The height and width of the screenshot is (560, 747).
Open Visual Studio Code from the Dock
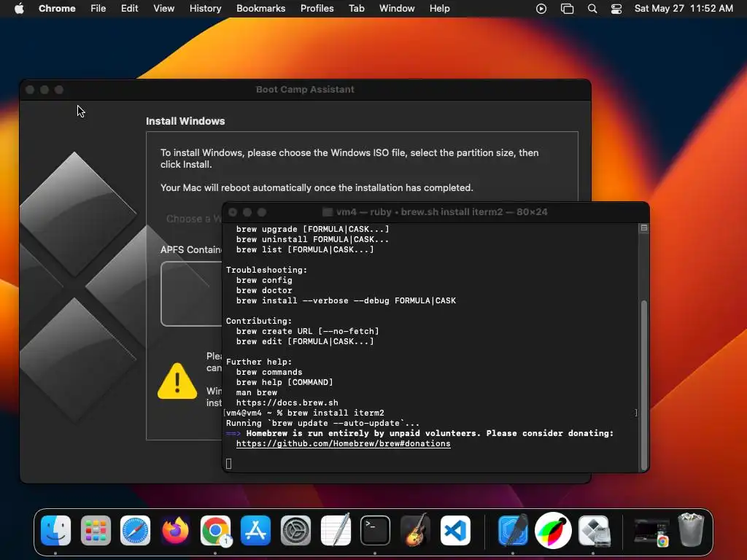pos(455,530)
